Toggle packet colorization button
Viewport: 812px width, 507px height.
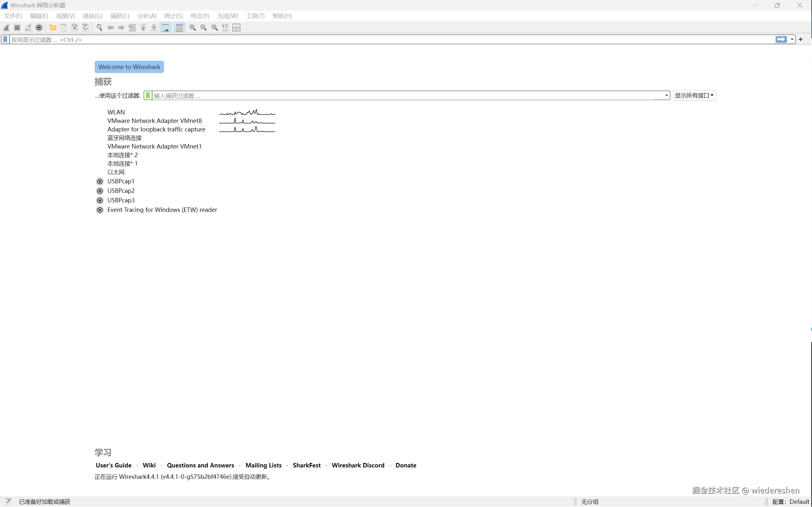179,28
